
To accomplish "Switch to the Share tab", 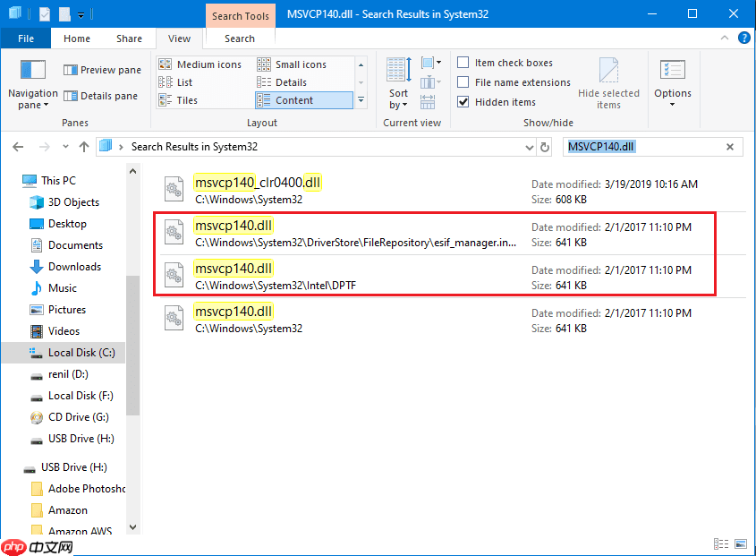I will click(x=129, y=38).
